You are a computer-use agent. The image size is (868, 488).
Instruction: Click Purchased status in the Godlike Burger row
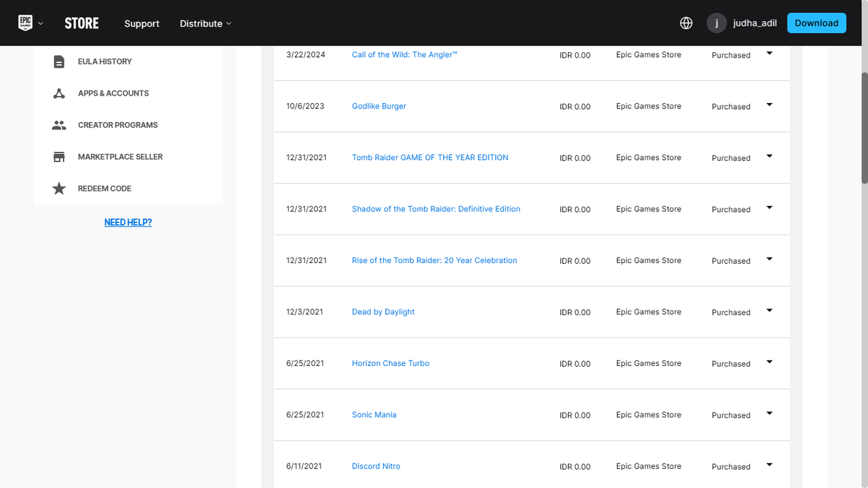tap(731, 107)
